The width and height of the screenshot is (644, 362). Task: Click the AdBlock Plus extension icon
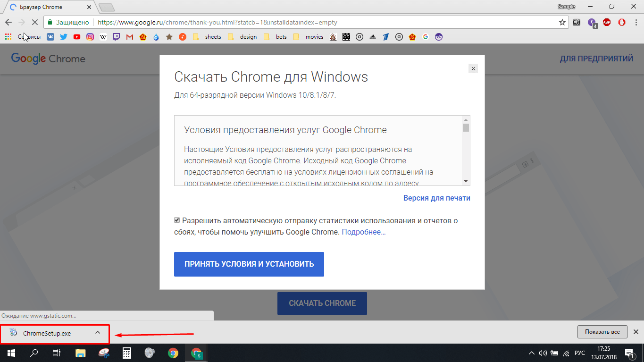607,22
